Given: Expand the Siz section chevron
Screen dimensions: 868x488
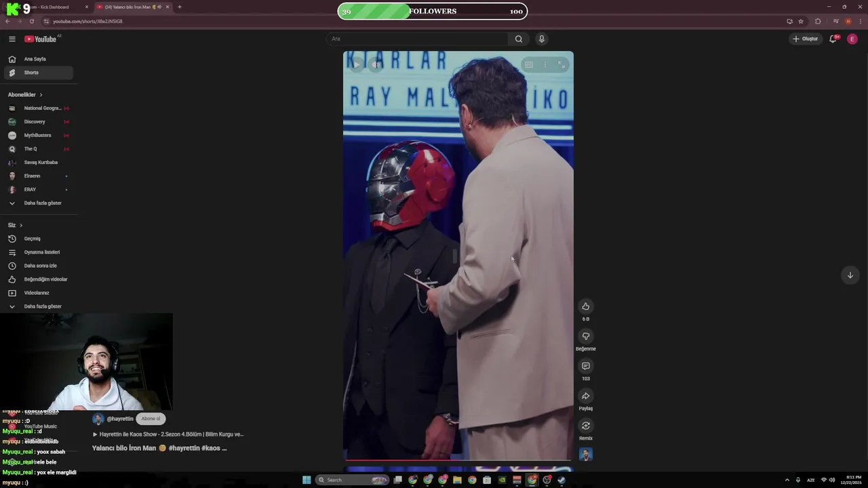Looking at the screenshot, I should click(x=21, y=225).
